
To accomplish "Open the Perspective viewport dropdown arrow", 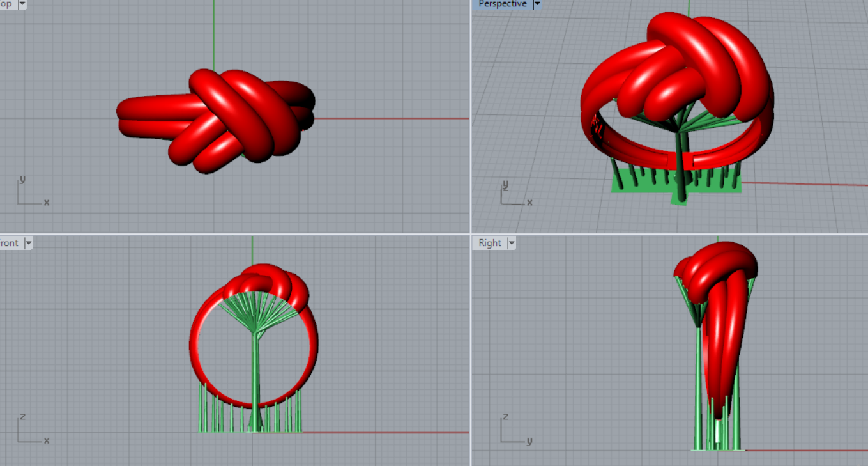I will [x=537, y=4].
